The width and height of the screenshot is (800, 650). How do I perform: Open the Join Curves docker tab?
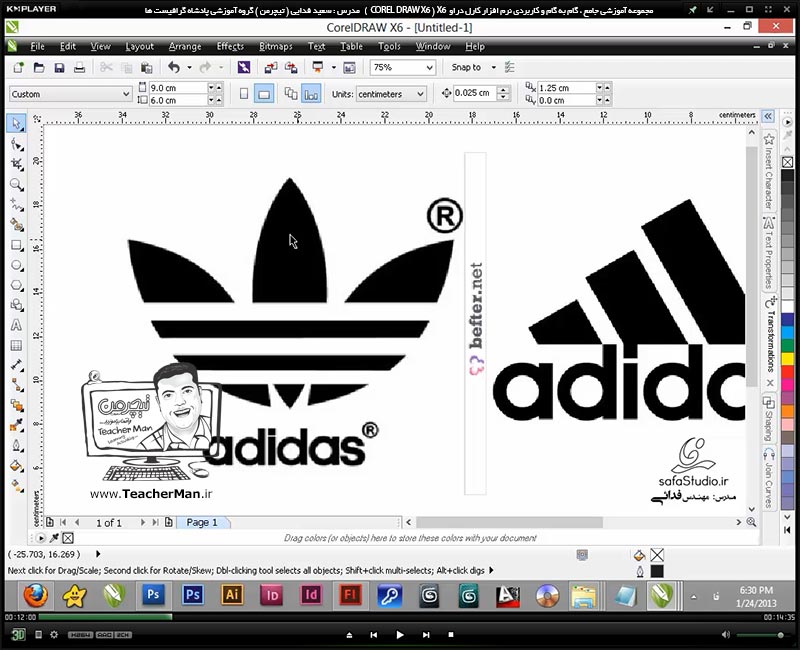pyautogui.click(x=769, y=478)
